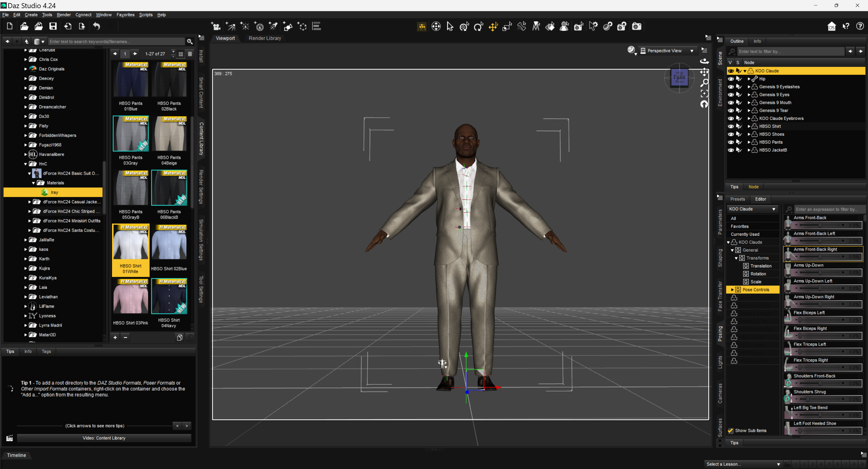Image resolution: width=868 pixels, height=469 pixels.
Task: Uncheck Show Sub Items checkbox
Action: 731,431
